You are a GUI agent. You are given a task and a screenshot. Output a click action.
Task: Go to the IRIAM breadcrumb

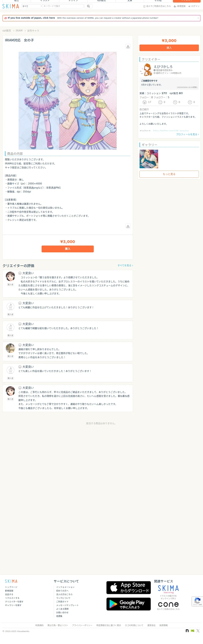[19, 30]
